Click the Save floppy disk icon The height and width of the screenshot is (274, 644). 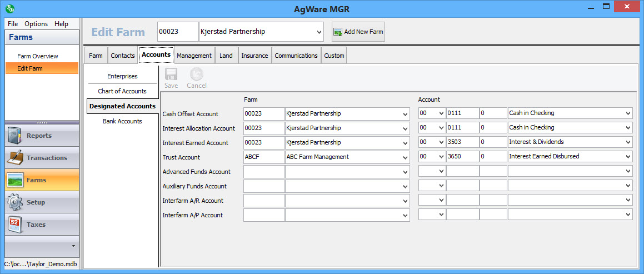click(171, 75)
